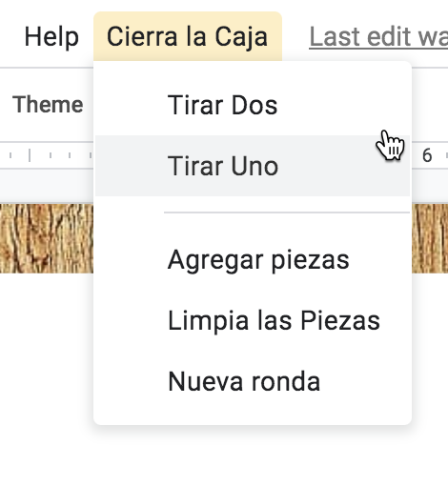Open the Last edit history link
448x486 pixels.
click(x=378, y=37)
